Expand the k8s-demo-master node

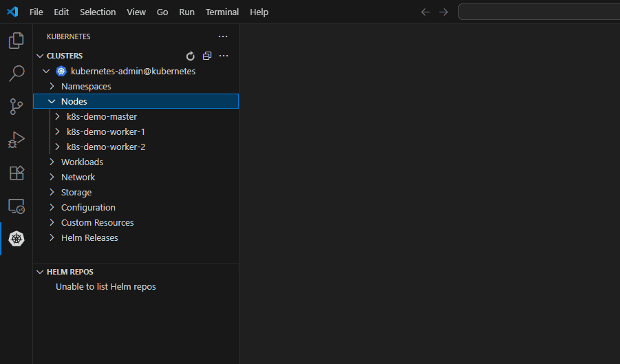(x=58, y=116)
